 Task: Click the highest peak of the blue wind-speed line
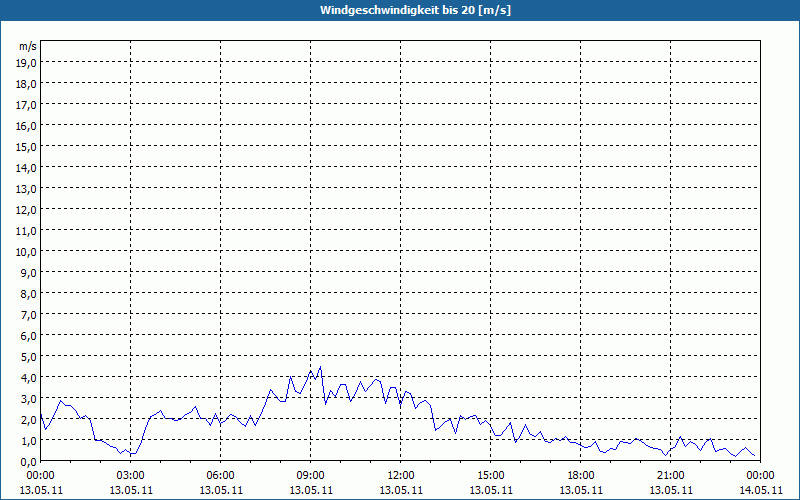[320, 366]
